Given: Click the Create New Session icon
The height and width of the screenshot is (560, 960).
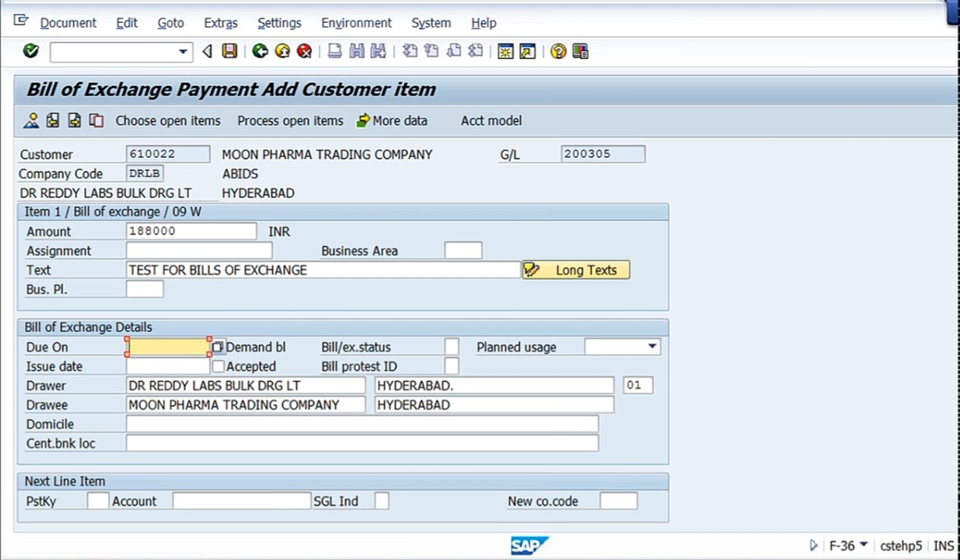Looking at the screenshot, I should tap(505, 52).
